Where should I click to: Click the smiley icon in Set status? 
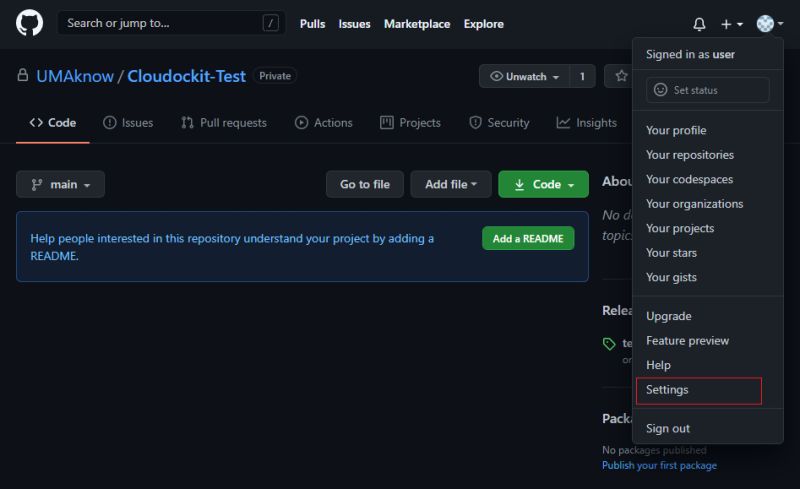pyautogui.click(x=660, y=90)
